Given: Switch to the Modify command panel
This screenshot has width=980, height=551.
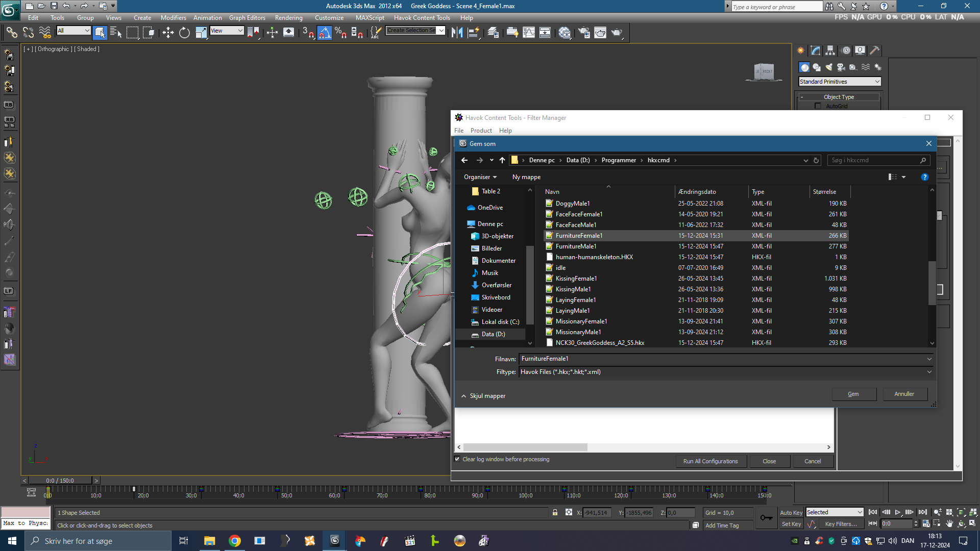Looking at the screenshot, I should click(816, 51).
